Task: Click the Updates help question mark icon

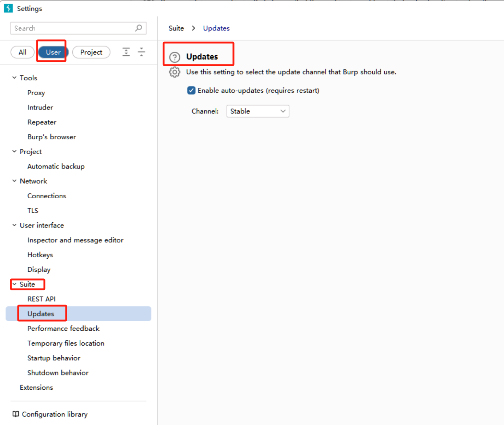Action: [175, 57]
